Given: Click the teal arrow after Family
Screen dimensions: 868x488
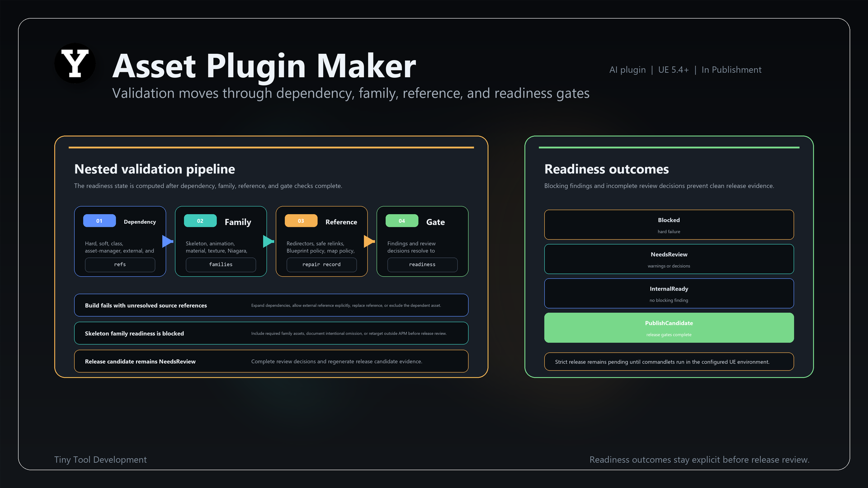Looking at the screenshot, I should (x=269, y=241).
